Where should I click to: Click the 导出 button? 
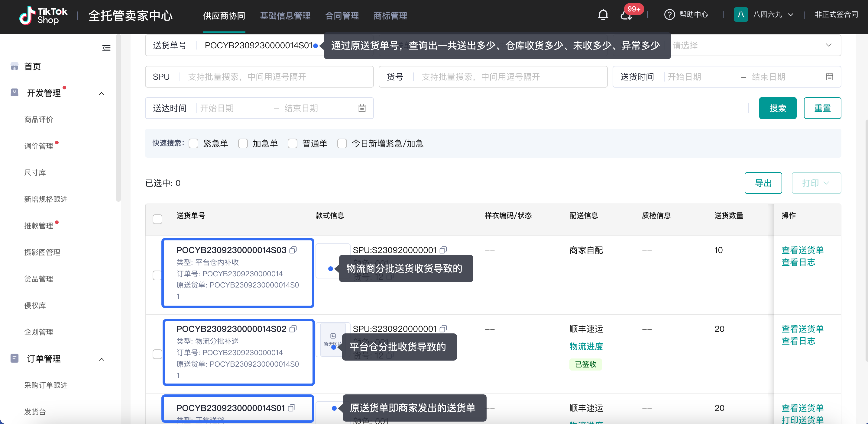tap(763, 183)
